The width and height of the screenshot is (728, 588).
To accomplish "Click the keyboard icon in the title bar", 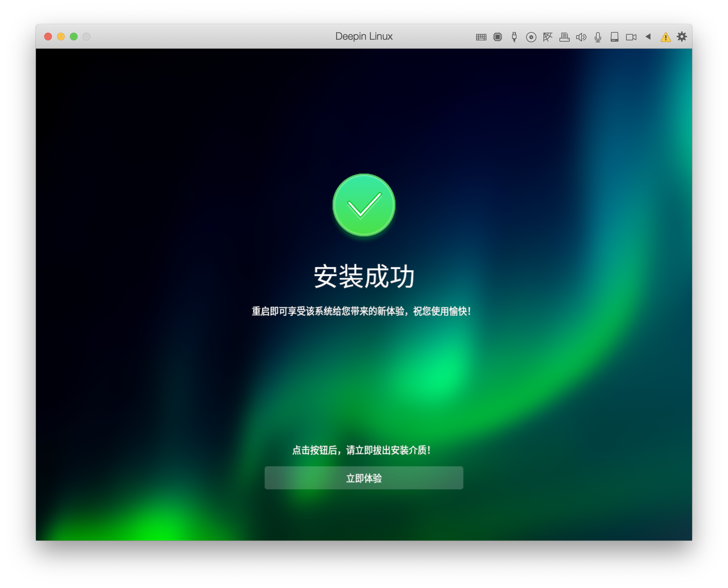I will (481, 37).
